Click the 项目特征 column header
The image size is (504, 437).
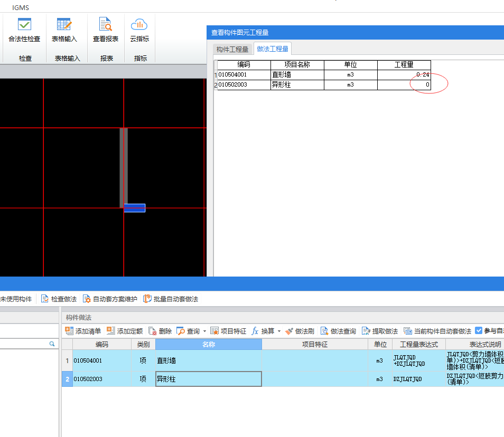315,344
